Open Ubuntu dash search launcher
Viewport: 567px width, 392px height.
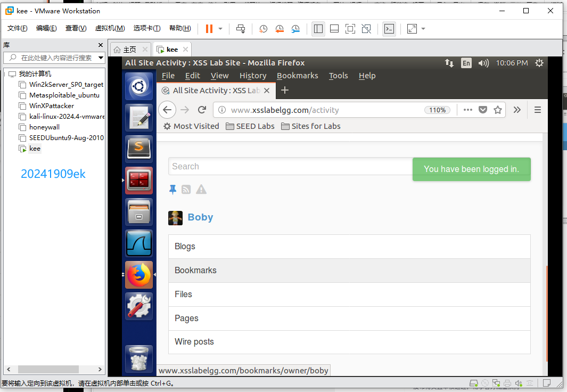tap(139, 86)
